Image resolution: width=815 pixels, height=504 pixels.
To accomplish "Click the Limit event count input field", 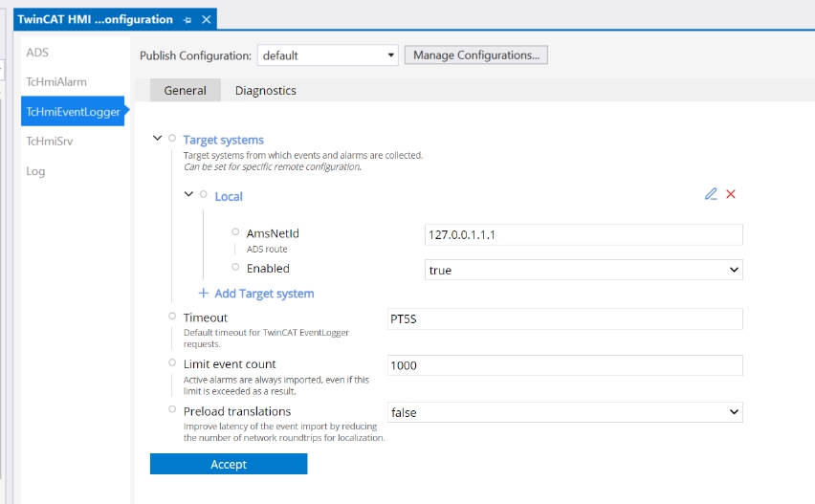I will (x=565, y=365).
